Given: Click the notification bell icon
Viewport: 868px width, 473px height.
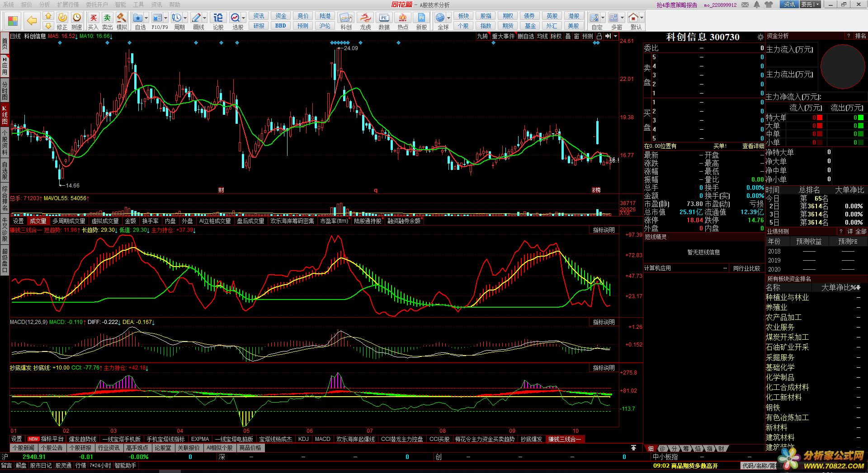Looking at the screenshot, I should (x=757, y=5).
